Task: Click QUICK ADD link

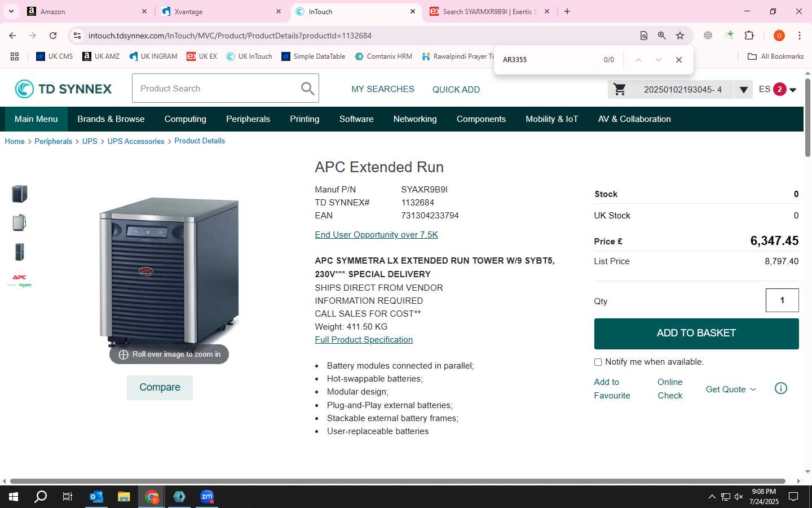Action: point(456,89)
